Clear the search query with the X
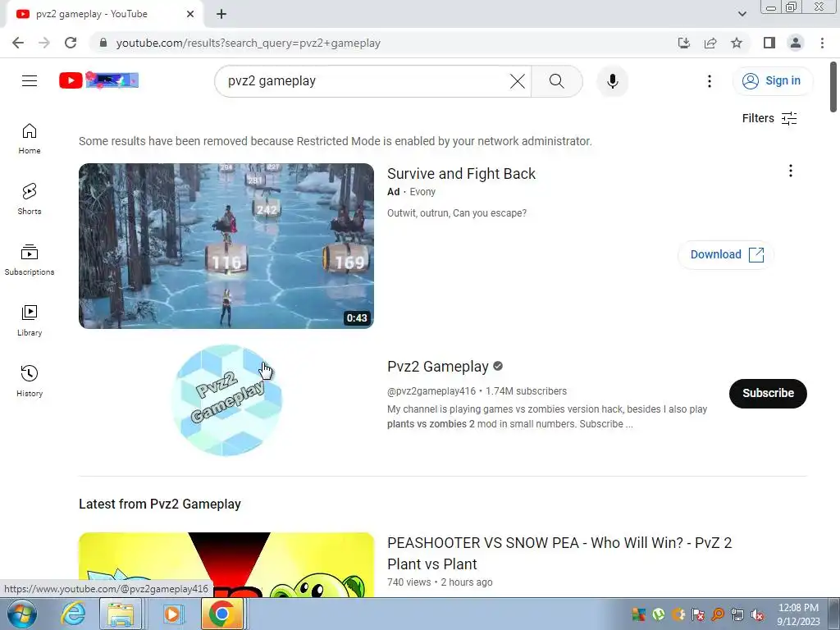The width and height of the screenshot is (840, 630). tap(518, 81)
